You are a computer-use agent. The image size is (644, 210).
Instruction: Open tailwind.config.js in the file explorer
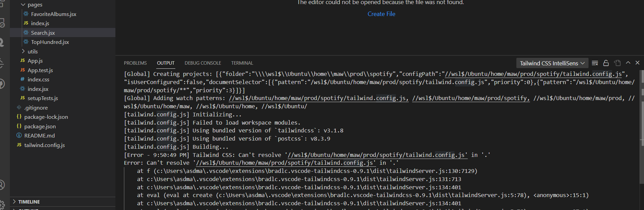pos(44,145)
